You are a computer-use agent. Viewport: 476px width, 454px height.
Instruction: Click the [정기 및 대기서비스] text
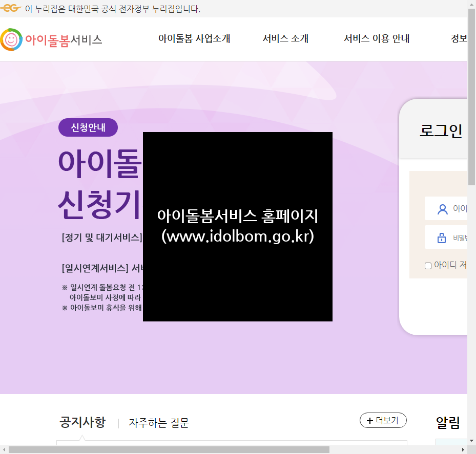point(102,237)
